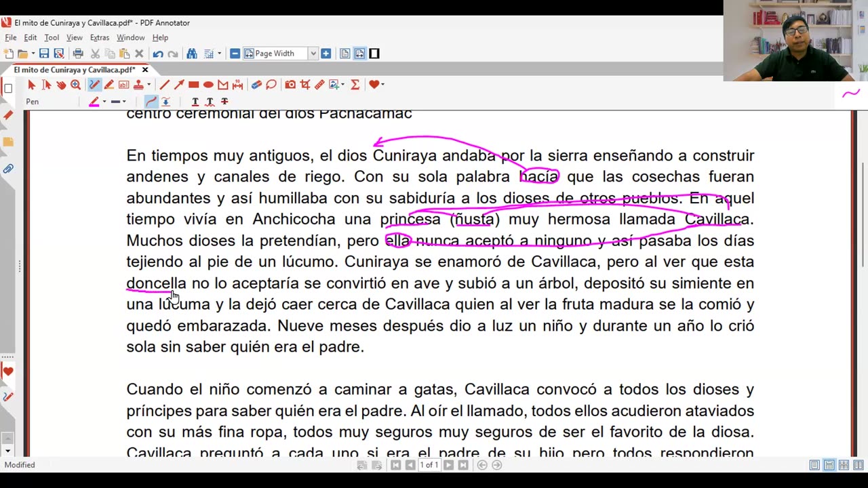Screen dimensions: 868x488
Task: Open the Extras menu
Action: (x=100, y=37)
